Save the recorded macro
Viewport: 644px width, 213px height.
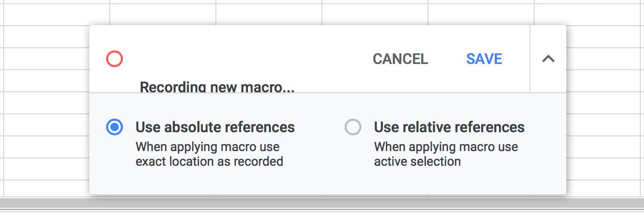(484, 59)
